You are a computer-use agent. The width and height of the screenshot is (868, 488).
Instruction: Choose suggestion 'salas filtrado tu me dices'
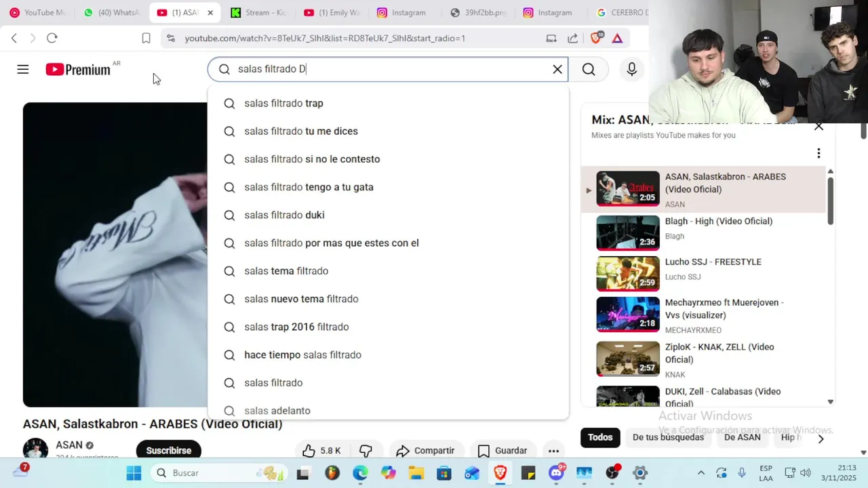coord(388,131)
